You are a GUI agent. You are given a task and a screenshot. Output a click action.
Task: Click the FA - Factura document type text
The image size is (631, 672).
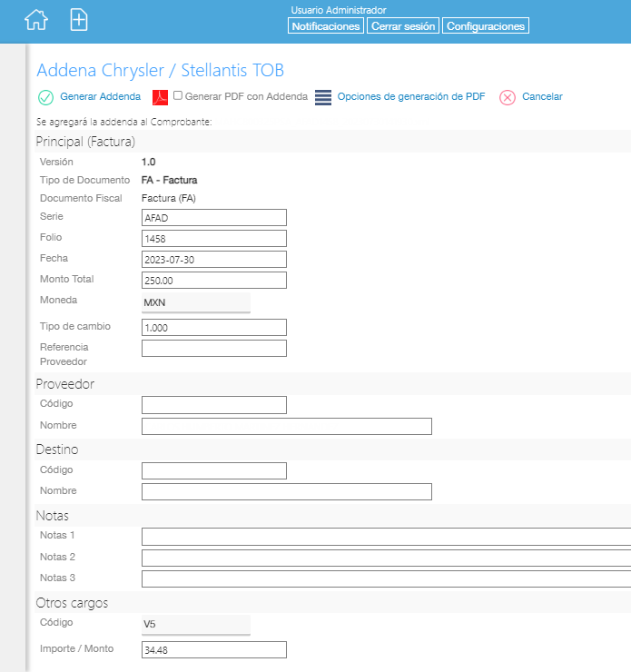[x=169, y=180]
